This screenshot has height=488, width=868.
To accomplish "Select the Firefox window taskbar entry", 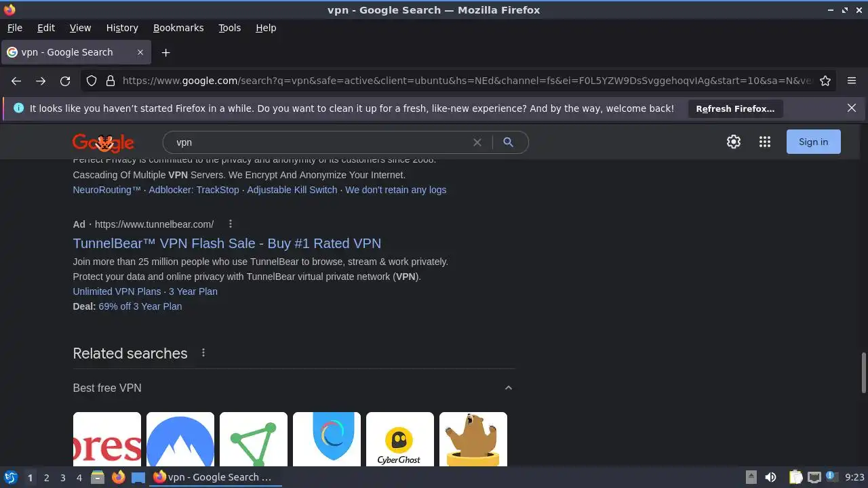I will 216,477.
